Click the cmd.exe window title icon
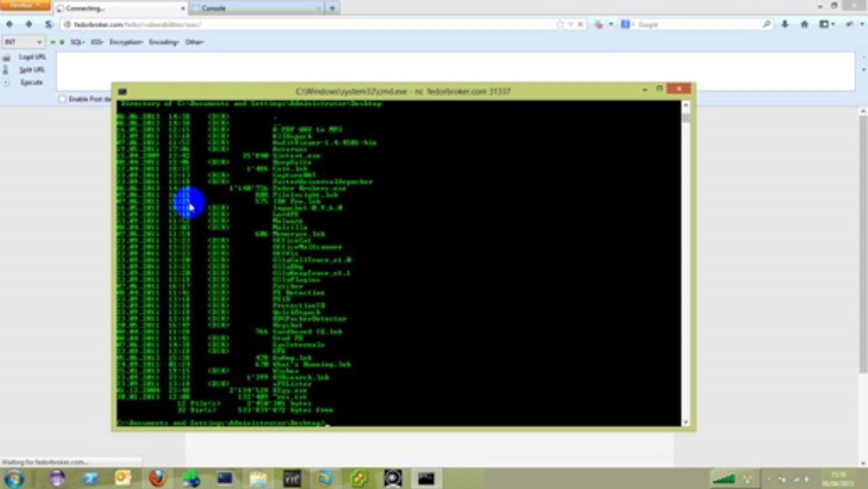 pyautogui.click(x=122, y=91)
